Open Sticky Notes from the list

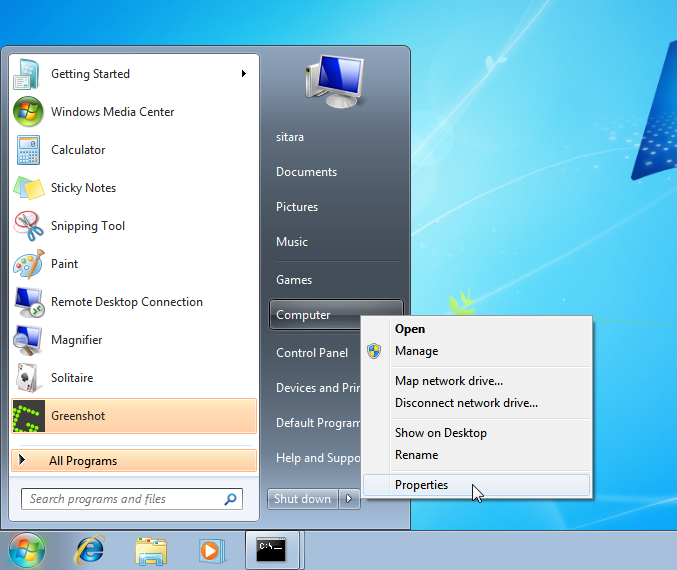point(83,188)
